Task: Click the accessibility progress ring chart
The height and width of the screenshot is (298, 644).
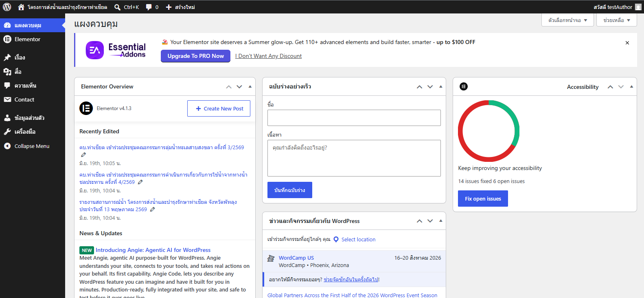Action: pyautogui.click(x=488, y=131)
